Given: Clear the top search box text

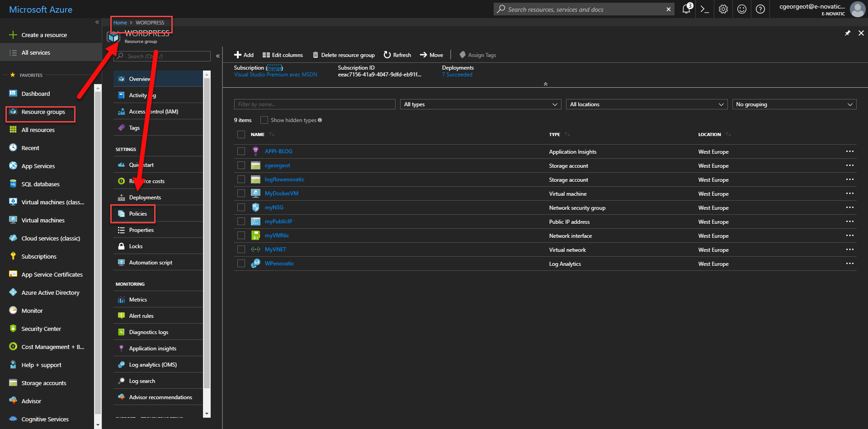Looking at the screenshot, I should pos(668,9).
